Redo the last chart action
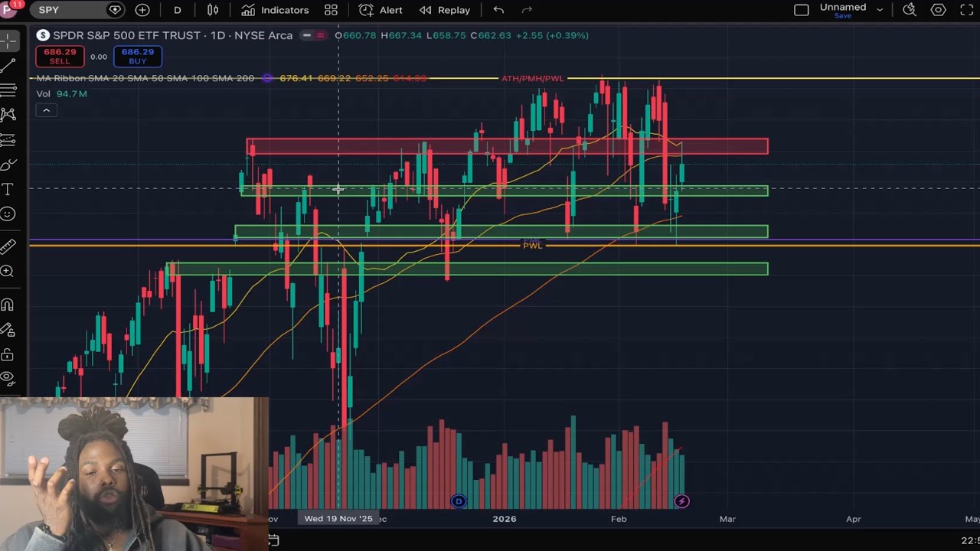 tap(527, 10)
